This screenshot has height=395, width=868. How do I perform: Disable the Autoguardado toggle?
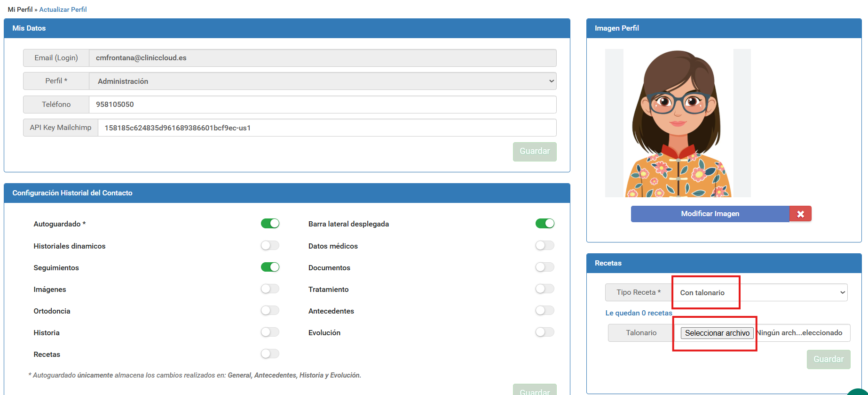pos(270,224)
